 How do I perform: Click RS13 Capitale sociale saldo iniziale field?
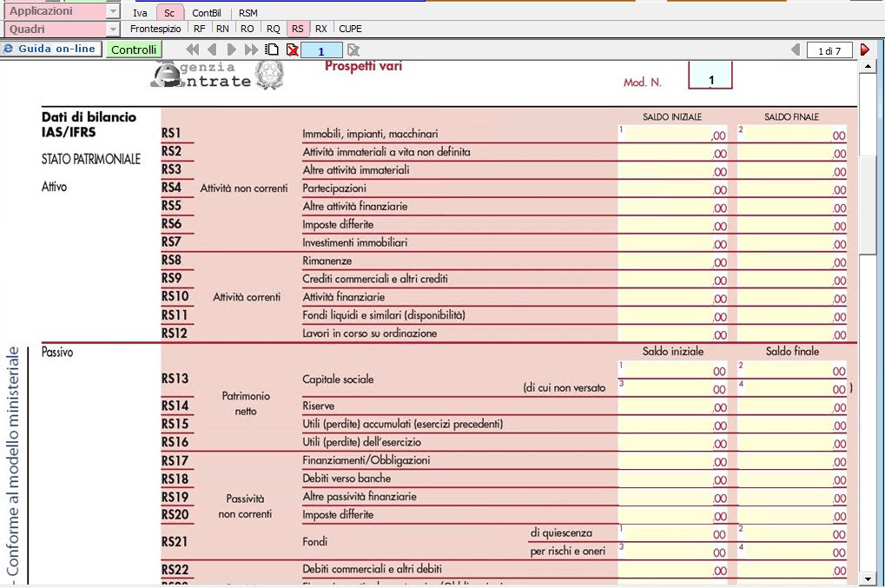coord(672,370)
